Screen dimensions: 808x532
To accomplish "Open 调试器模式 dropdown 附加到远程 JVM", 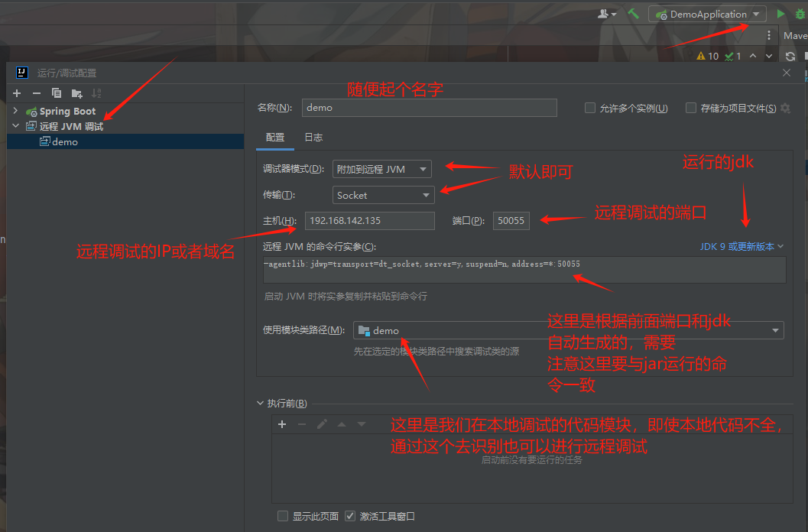I will coord(382,169).
